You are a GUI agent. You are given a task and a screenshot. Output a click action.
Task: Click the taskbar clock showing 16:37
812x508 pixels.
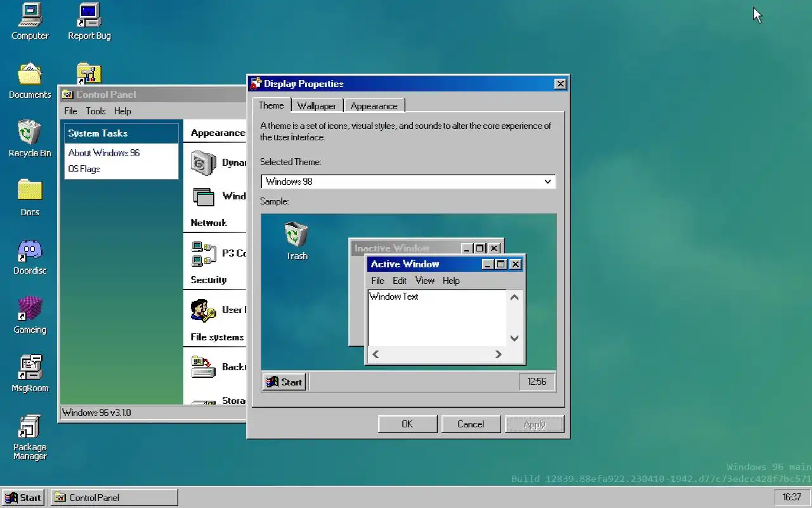792,497
